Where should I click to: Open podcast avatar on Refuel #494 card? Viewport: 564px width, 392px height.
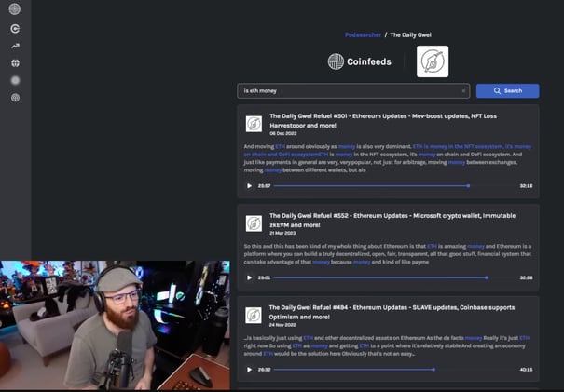point(254,315)
